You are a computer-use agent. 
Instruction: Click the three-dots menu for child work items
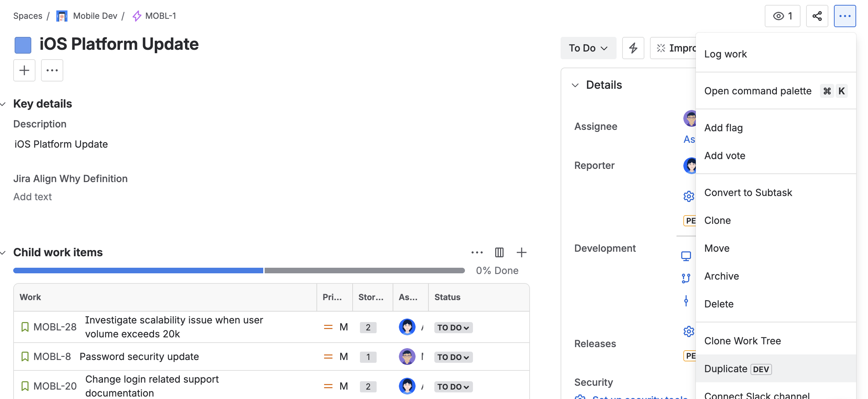point(477,252)
